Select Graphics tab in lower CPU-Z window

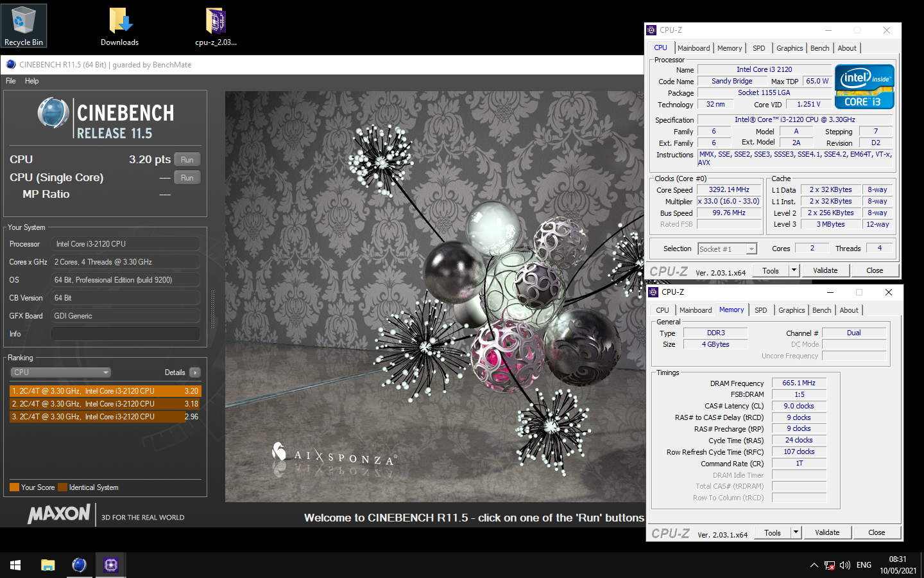tap(791, 310)
